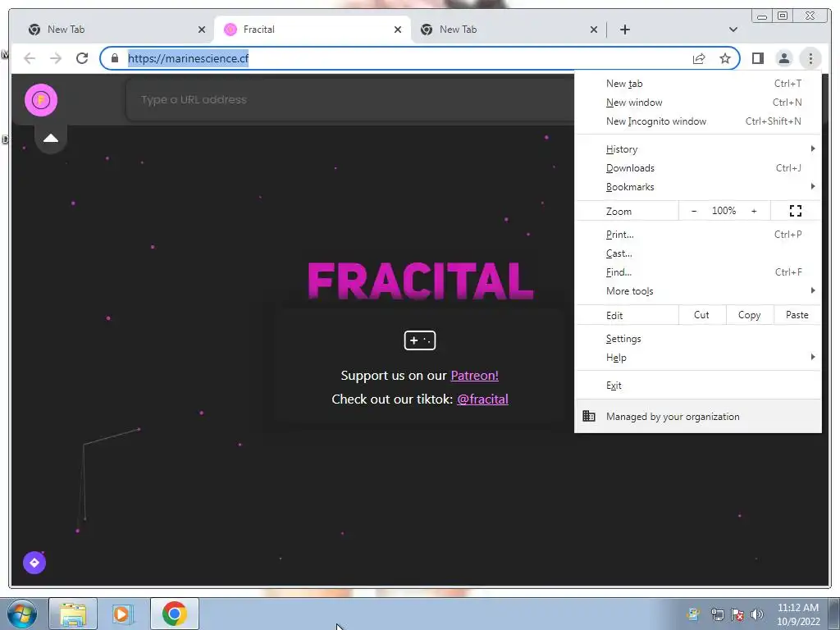
Task: Select the Fracital tab
Action: coord(312,30)
